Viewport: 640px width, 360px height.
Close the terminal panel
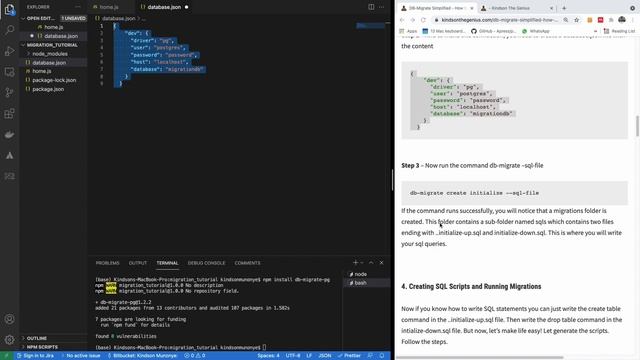(x=382, y=263)
